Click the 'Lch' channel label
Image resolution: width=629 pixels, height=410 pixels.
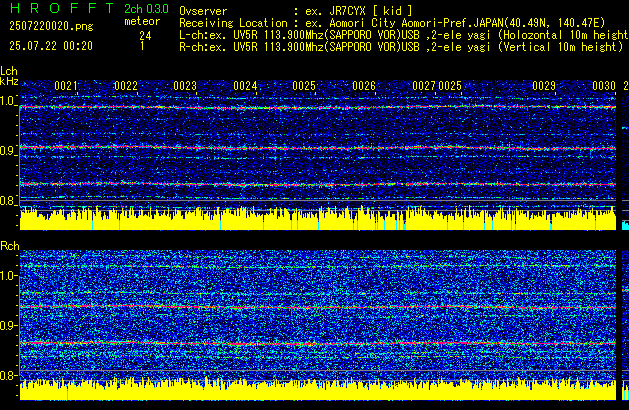(x=9, y=71)
